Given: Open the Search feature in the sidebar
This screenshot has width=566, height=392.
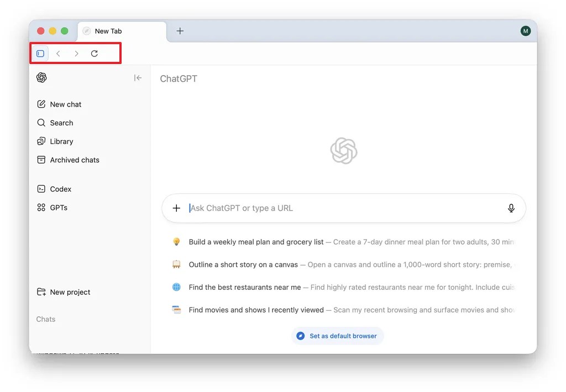Looking at the screenshot, I should (61, 123).
